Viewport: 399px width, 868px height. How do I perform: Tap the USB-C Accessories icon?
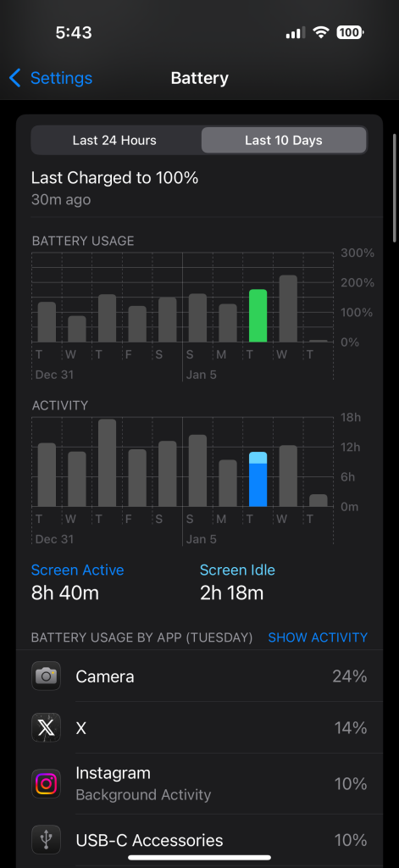point(46,840)
